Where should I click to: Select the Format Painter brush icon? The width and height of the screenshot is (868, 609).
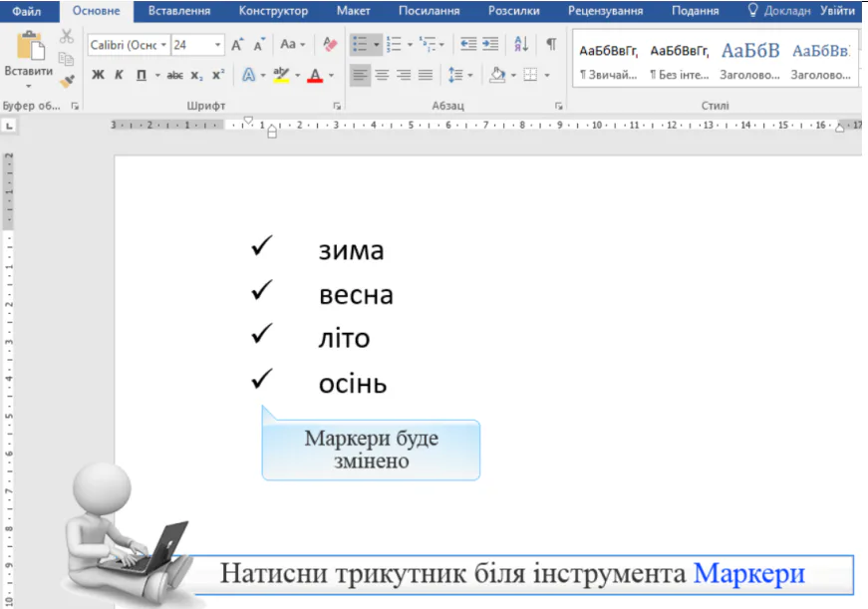point(67,82)
